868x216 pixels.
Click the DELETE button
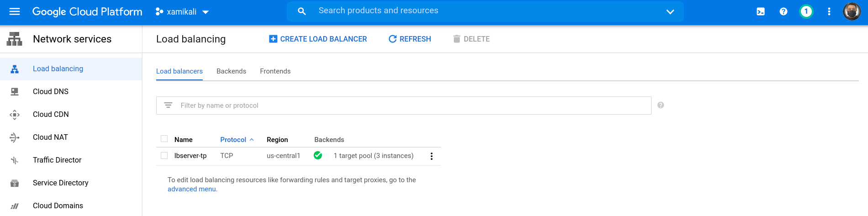pos(471,39)
